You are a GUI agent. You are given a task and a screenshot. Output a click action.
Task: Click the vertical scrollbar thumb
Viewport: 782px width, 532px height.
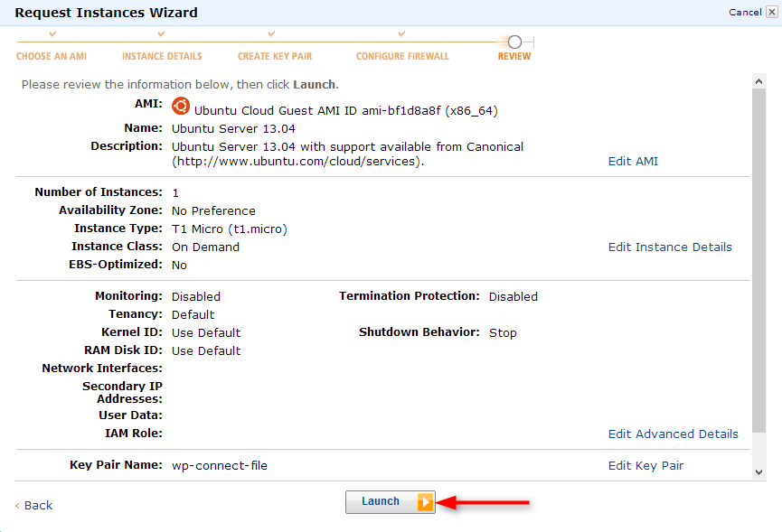pyautogui.click(x=759, y=260)
